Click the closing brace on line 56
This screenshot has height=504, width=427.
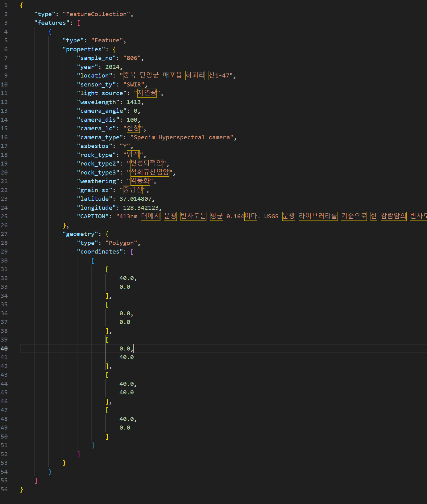click(21, 489)
